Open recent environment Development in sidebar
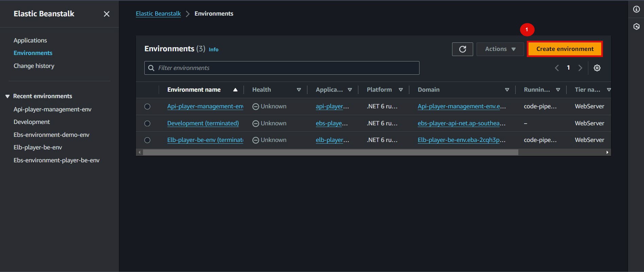644x272 pixels. 32,122
